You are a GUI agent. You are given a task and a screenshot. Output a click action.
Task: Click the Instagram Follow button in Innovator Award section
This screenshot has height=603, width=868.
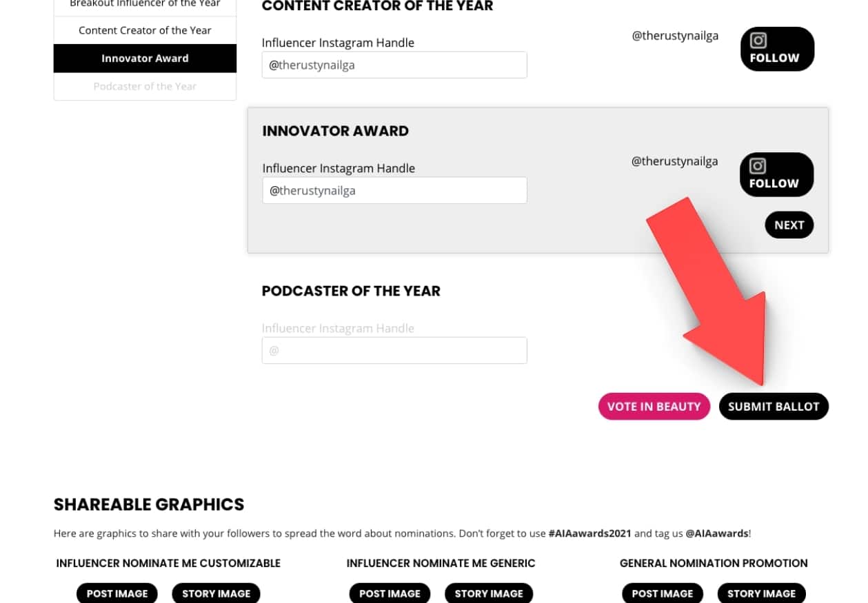point(776,174)
